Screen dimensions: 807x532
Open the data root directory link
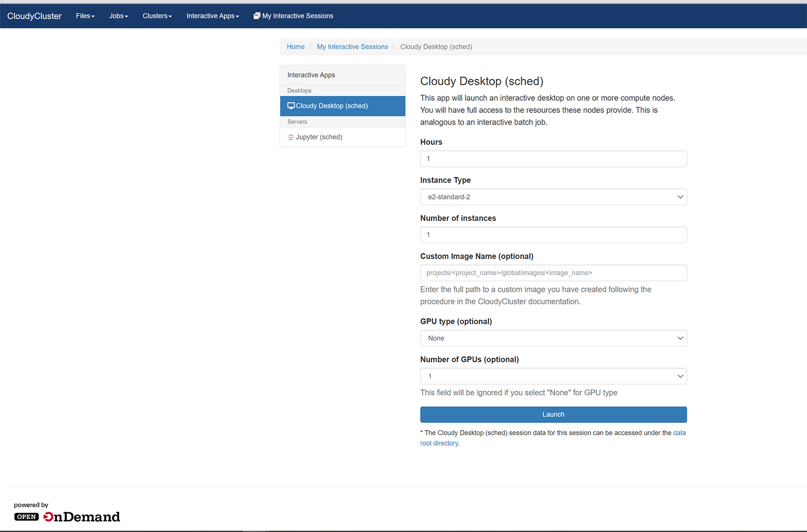[x=679, y=433]
